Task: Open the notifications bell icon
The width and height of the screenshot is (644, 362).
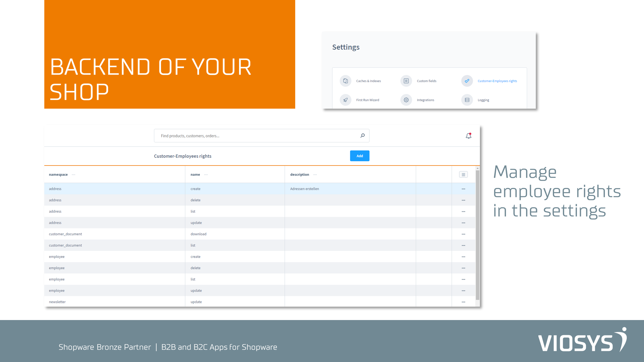Action: click(469, 136)
